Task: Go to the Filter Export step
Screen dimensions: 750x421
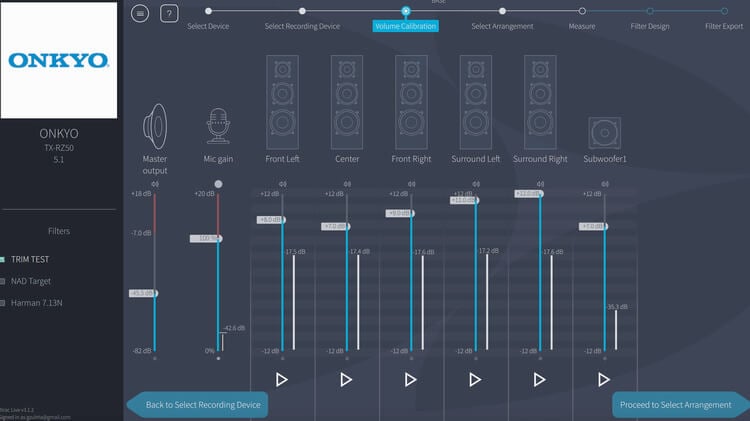Action: 724,26
